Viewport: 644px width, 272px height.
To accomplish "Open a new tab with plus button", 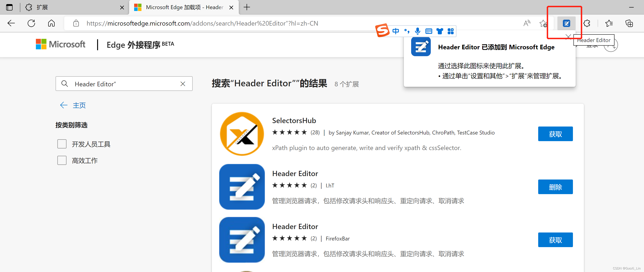I will coord(247,7).
